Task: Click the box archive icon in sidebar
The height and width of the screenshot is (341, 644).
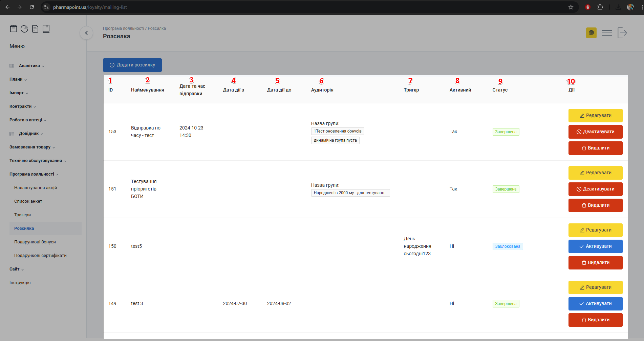Action: [14, 29]
